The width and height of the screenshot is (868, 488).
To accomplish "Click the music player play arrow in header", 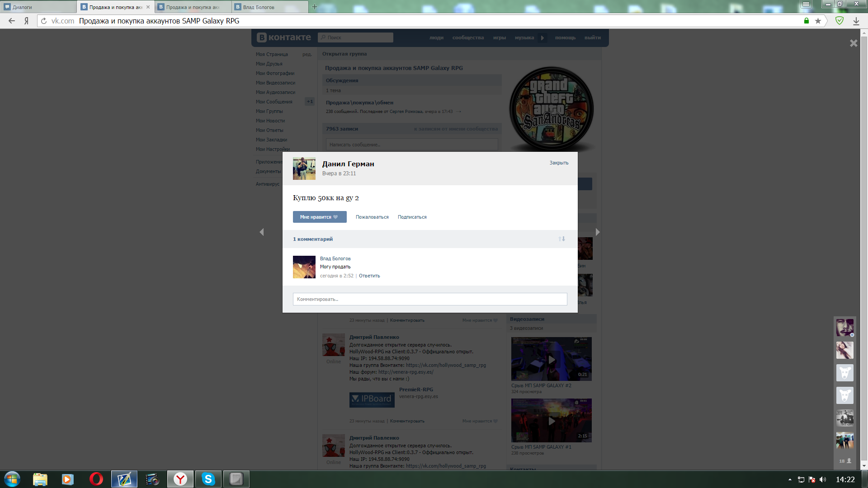I will 542,38.
